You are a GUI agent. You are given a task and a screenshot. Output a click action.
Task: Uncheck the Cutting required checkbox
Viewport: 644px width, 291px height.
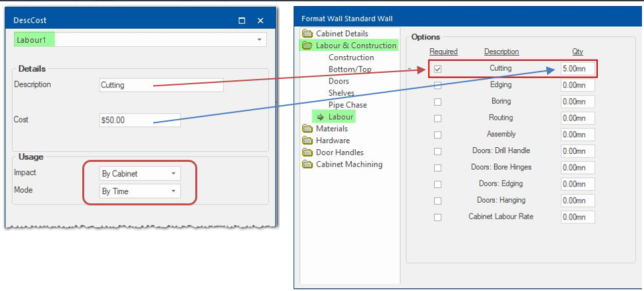(x=437, y=69)
